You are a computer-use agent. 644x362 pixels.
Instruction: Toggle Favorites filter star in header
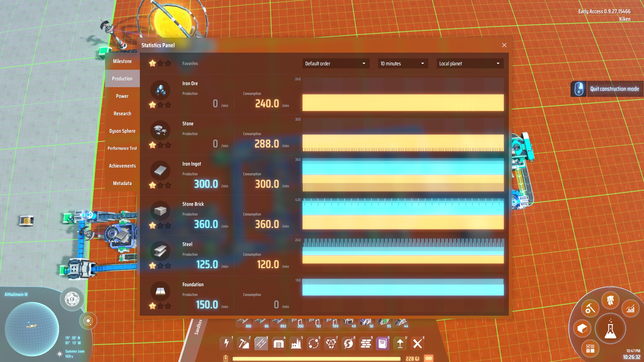[x=153, y=63]
